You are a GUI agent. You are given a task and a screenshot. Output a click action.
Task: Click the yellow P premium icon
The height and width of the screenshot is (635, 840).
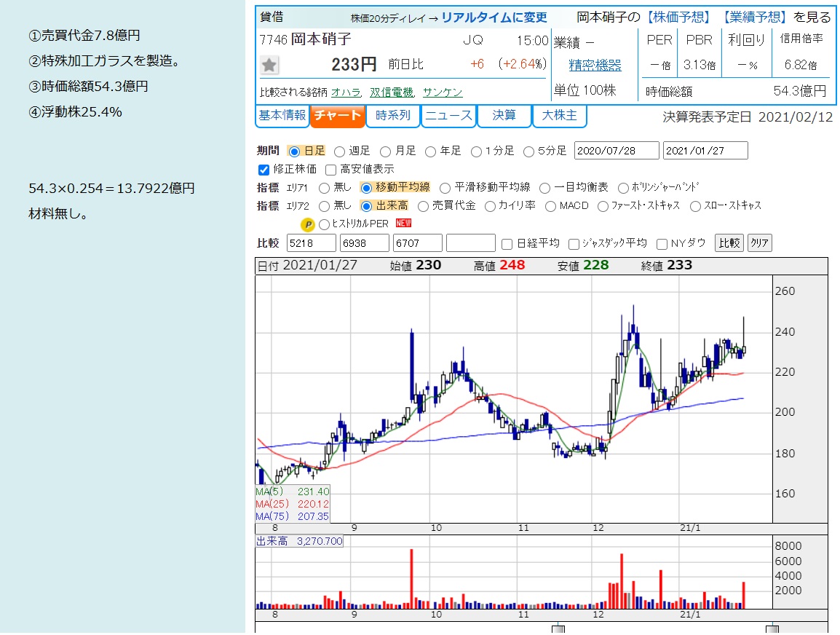(307, 224)
